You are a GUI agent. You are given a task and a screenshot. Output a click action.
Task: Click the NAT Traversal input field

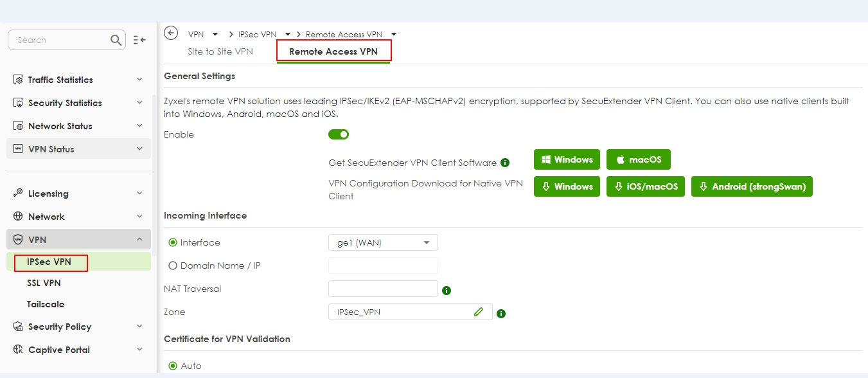[x=383, y=289]
